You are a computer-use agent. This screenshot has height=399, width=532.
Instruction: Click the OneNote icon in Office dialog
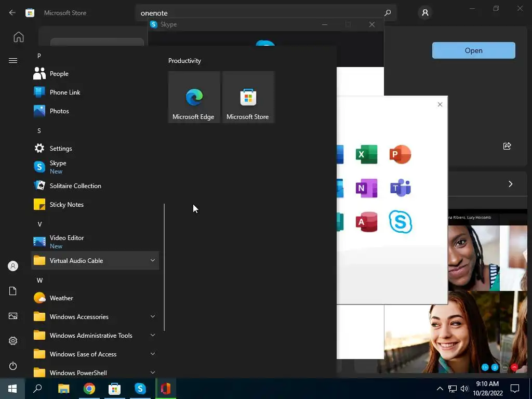click(x=366, y=188)
